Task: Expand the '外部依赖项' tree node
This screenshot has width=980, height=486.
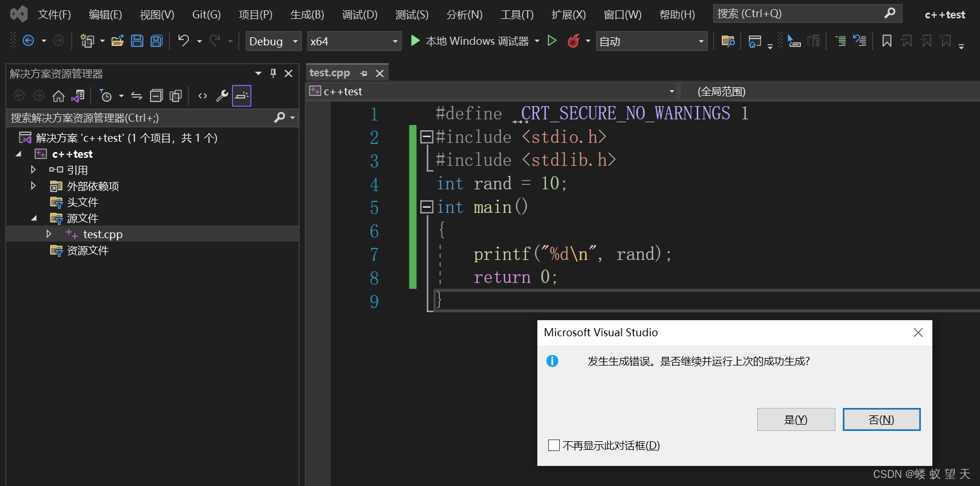Action: tap(33, 186)
